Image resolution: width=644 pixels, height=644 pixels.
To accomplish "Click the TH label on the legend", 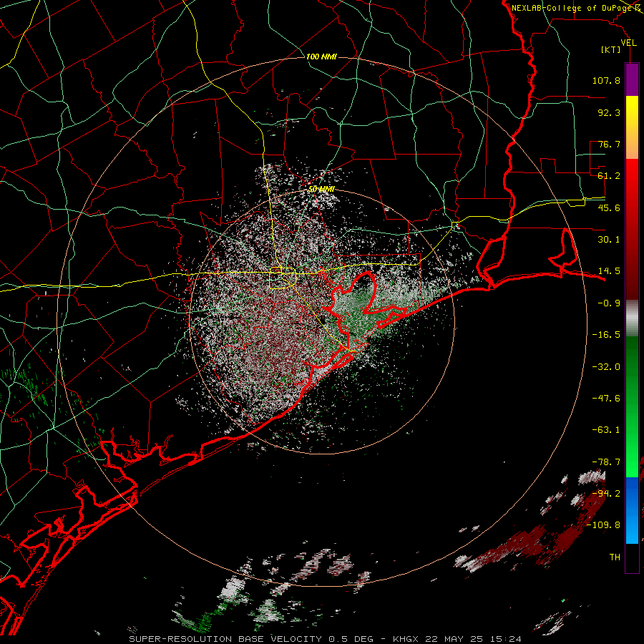I will coord(615,557).
